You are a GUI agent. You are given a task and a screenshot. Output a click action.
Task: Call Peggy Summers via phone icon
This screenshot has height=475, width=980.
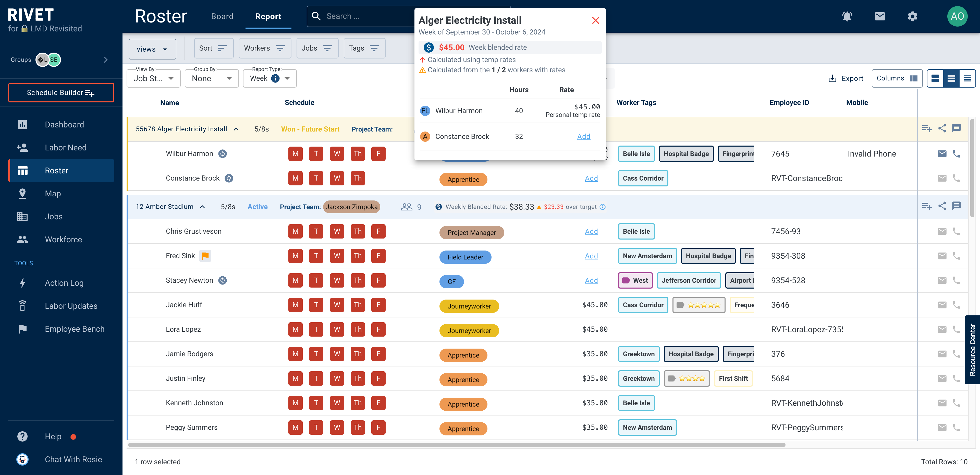(x=957, y=427)
